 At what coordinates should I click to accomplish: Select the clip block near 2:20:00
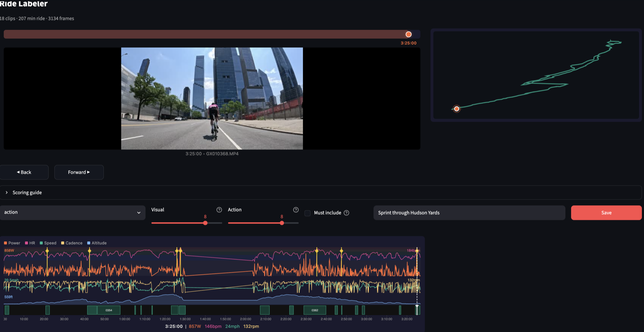291,310
